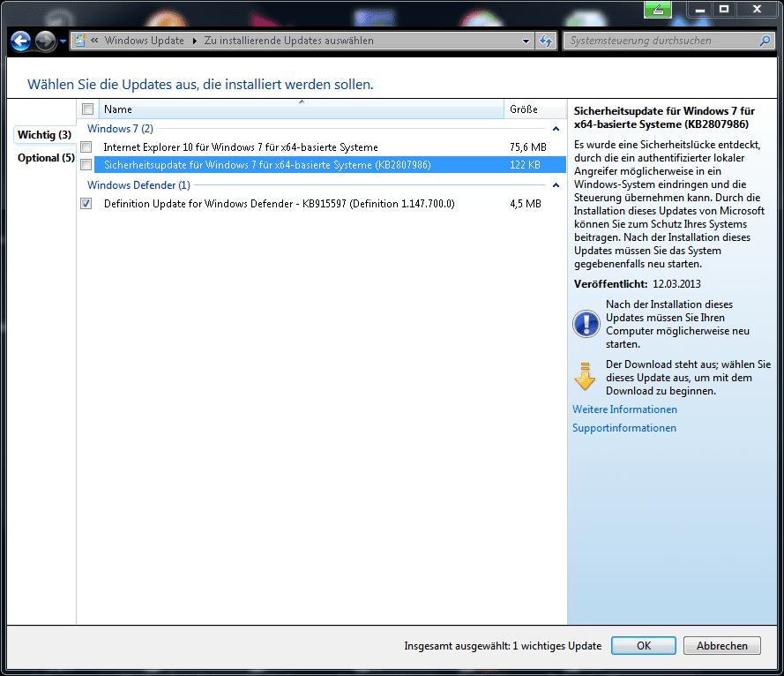This screenshot has width=784, height=676.
Task: Click the 4,5 MB size value
Action: [526, 204]
